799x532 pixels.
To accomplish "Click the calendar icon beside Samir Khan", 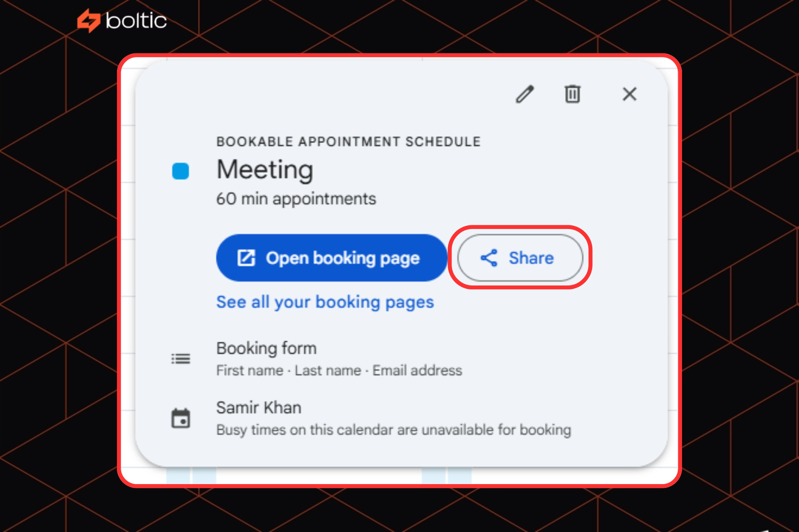I will [181, 418].
